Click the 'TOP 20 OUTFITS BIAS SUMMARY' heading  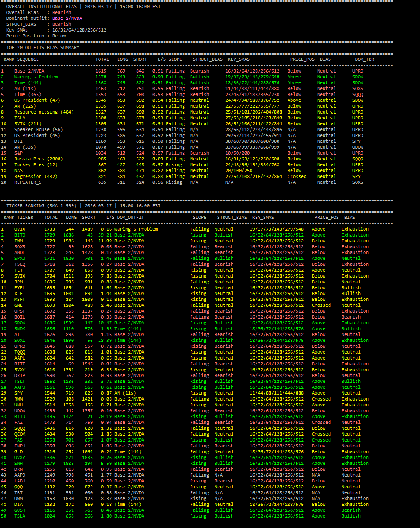[x=43, y=47]
